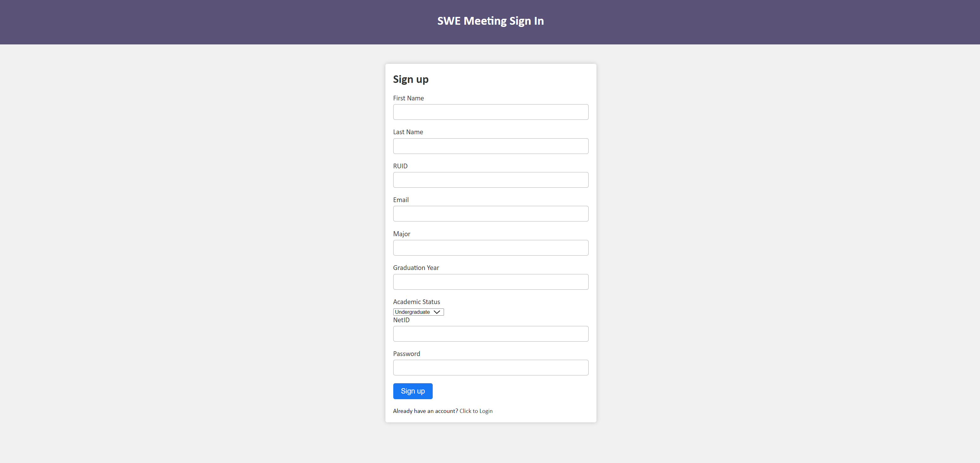Click the Email label above its field
The image size is (980, 463).
pos(400,200)
